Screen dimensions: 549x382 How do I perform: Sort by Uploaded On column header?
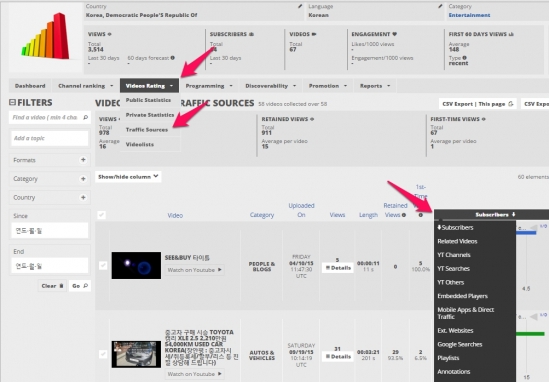point(301,210)
